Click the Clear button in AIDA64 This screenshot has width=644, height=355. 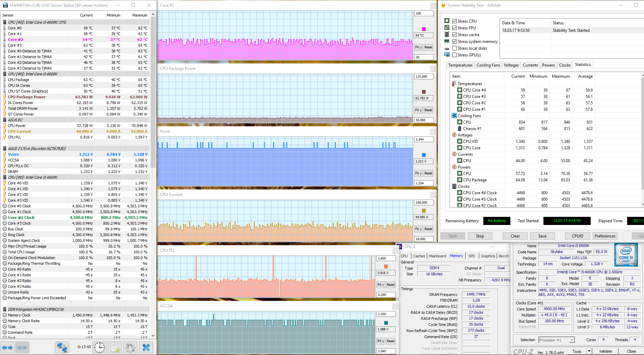click(515, 236)
